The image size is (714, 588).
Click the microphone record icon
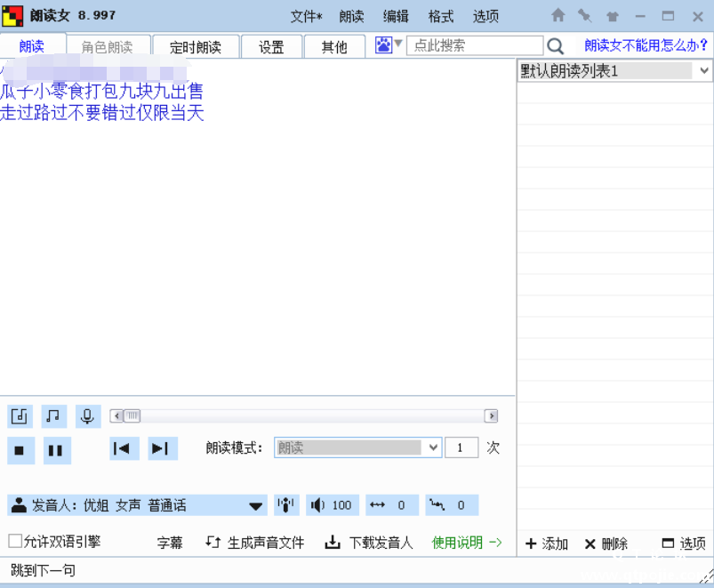click(88, 416)
